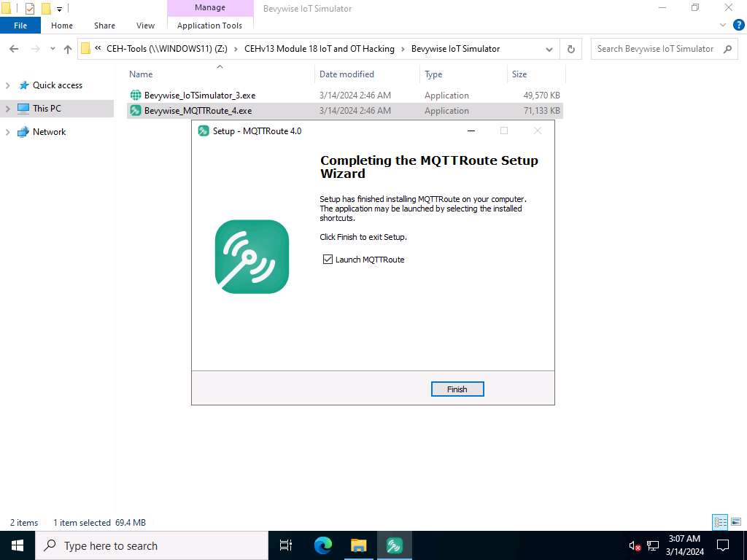Sort files by Type column
Screen dimensions: 747x560
[x=433, y=74]
